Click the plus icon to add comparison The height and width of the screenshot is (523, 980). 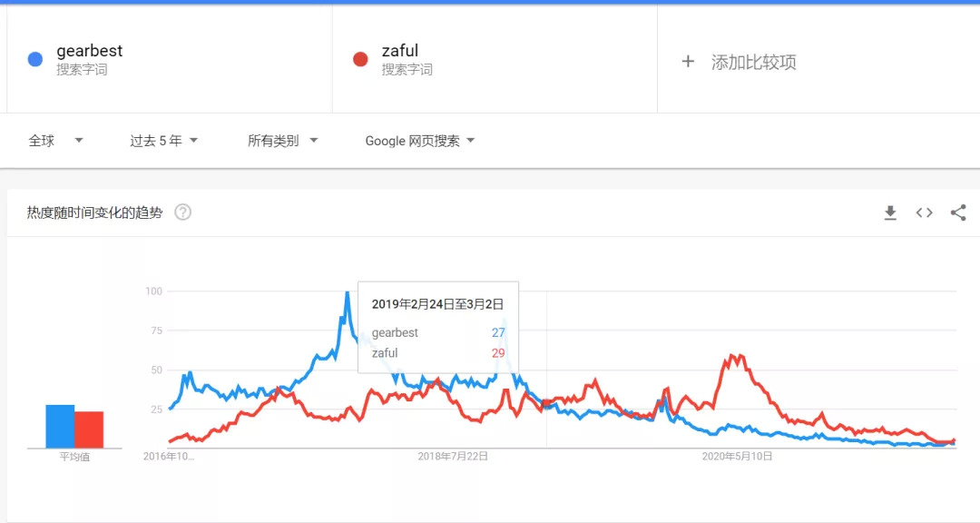[x=688, y=62]
